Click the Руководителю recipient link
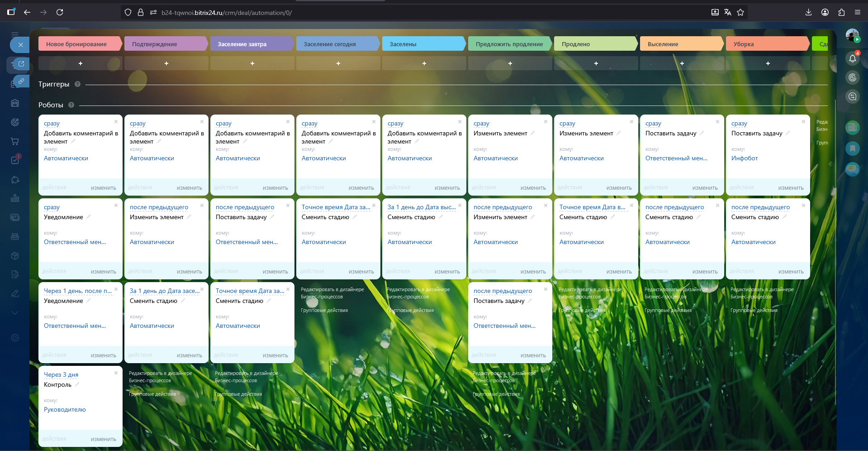The width and height of the screenshot is (868, 451). [65, 409]
